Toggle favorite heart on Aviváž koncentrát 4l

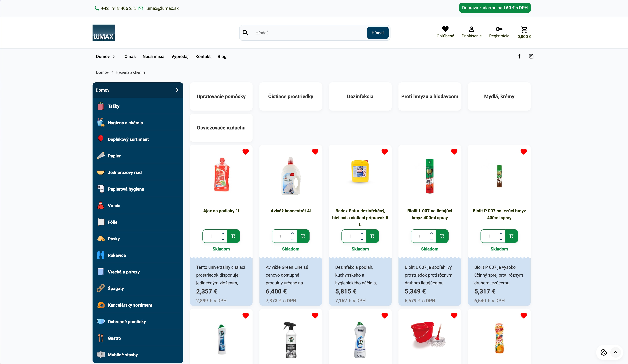tap(315, 152)
